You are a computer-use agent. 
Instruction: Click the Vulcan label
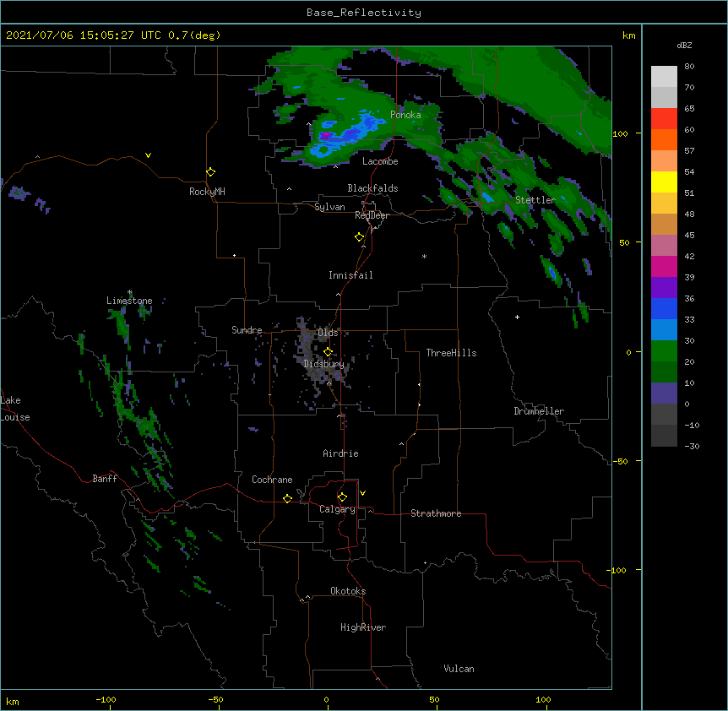click(459, 669)
